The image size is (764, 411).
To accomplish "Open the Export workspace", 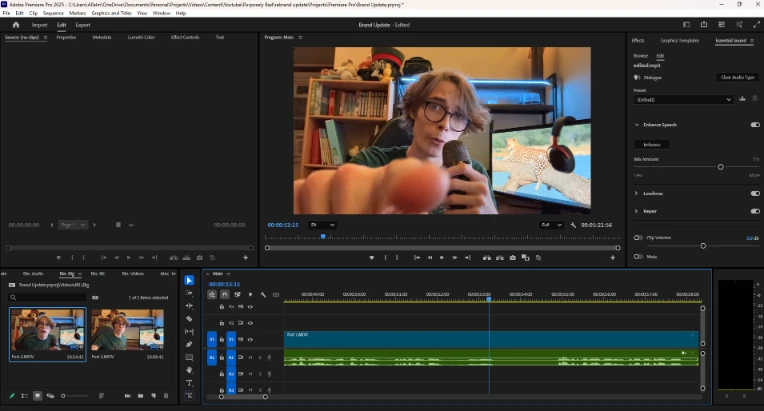I will (x=83, y=25).
